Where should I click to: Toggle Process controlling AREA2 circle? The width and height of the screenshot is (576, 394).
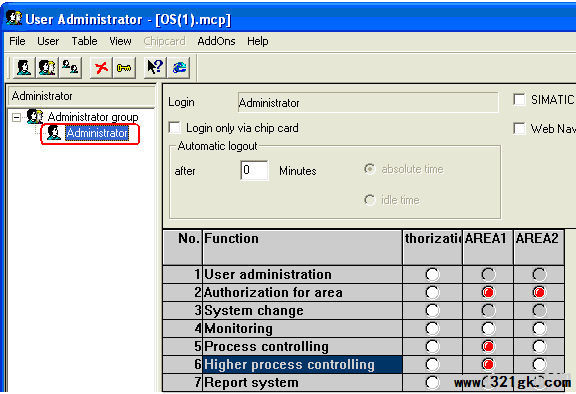point(539,346)
